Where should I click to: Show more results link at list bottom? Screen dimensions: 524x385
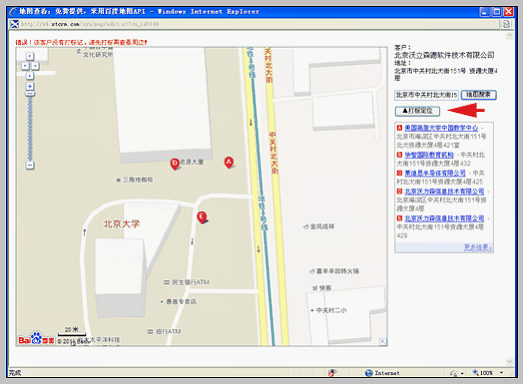[478, 247]
